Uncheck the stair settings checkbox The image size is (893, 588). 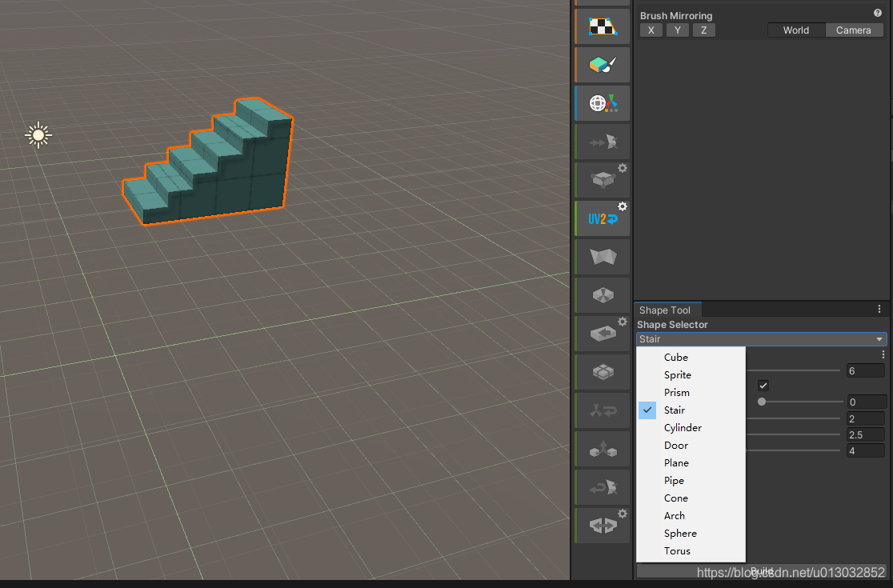tap(763, 386)
